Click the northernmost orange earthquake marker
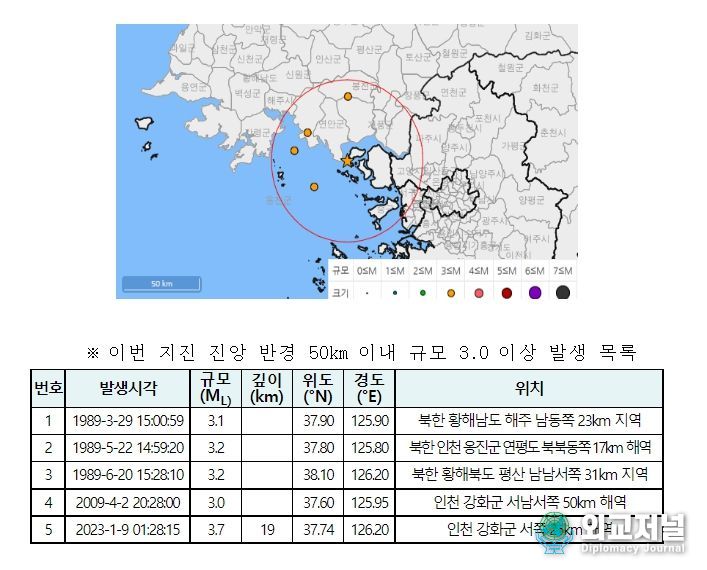 [x=348, y=97]
